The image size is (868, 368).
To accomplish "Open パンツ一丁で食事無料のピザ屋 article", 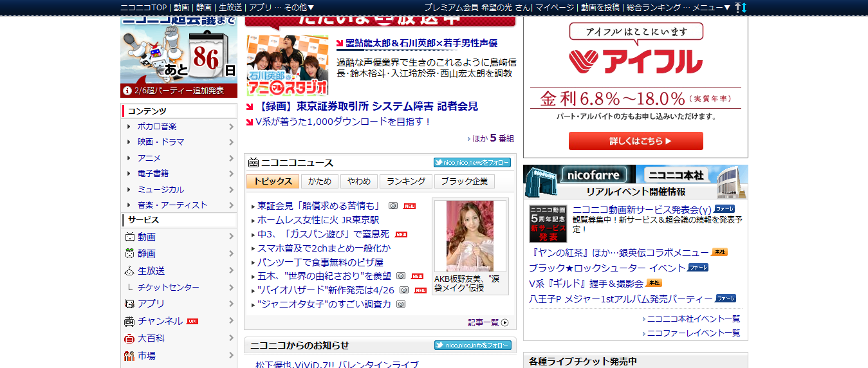I will 320,262.
